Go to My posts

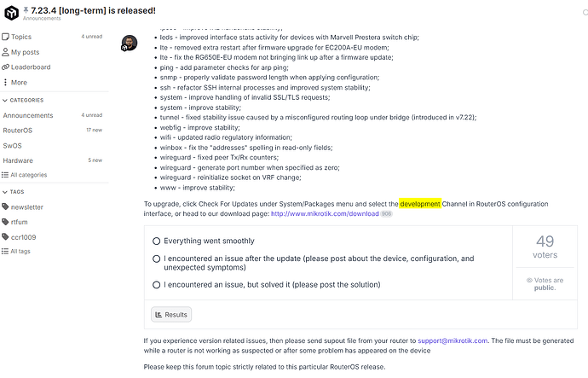(x=52, y=52)
